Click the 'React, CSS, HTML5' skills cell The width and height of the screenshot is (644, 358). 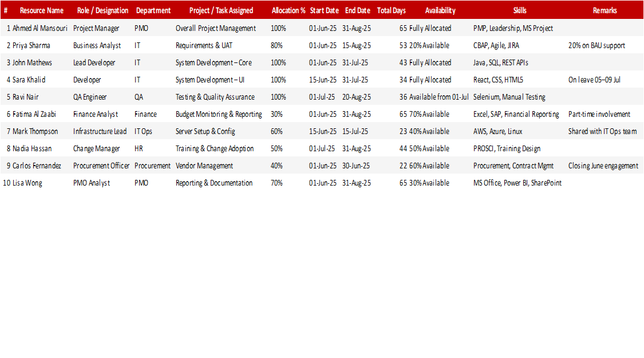(x=498, y=80)
